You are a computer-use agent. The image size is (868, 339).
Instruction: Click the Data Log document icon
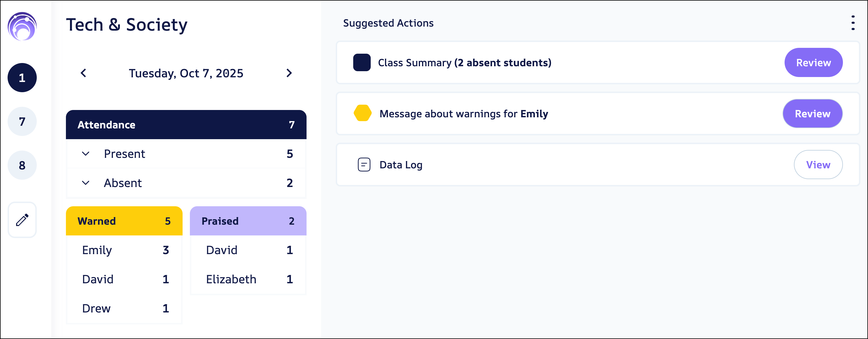(364, 165)
